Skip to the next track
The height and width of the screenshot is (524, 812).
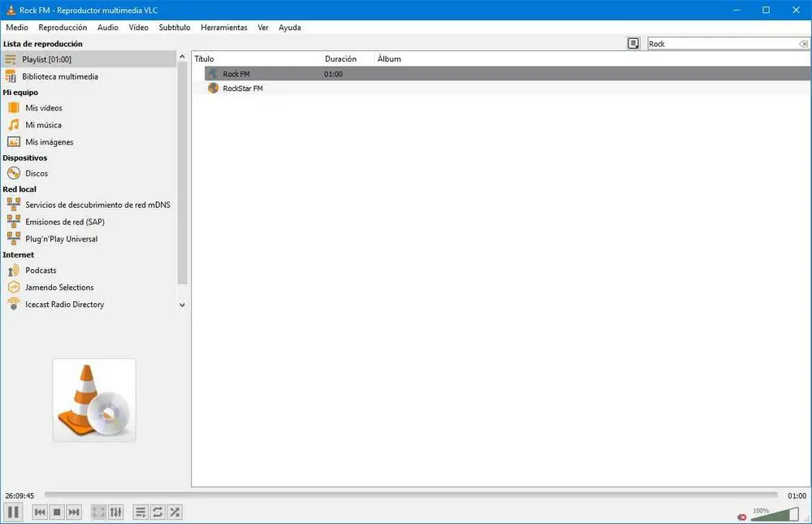tap(74, 512)
